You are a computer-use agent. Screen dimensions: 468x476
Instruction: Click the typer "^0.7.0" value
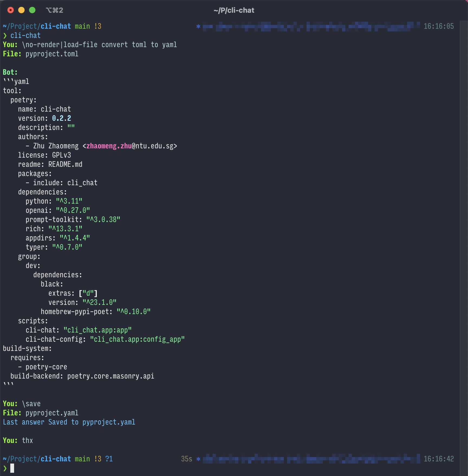tap(67, 247)
